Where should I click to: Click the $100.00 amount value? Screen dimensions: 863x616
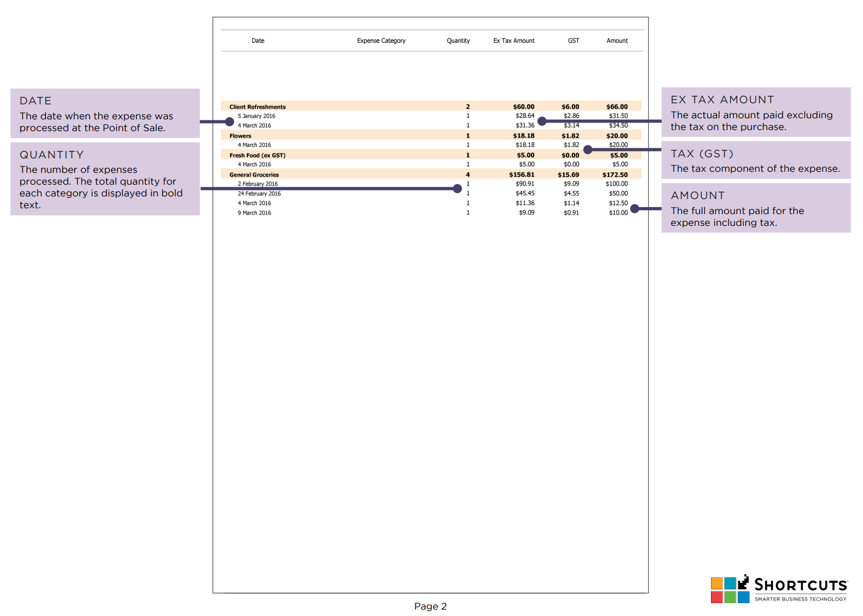(x=617, y=184)
